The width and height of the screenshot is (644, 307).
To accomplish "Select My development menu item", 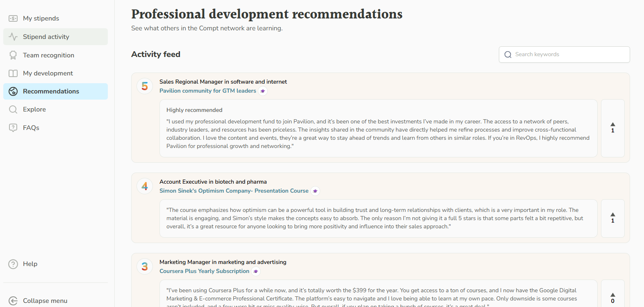I will (x=55, y=73).
